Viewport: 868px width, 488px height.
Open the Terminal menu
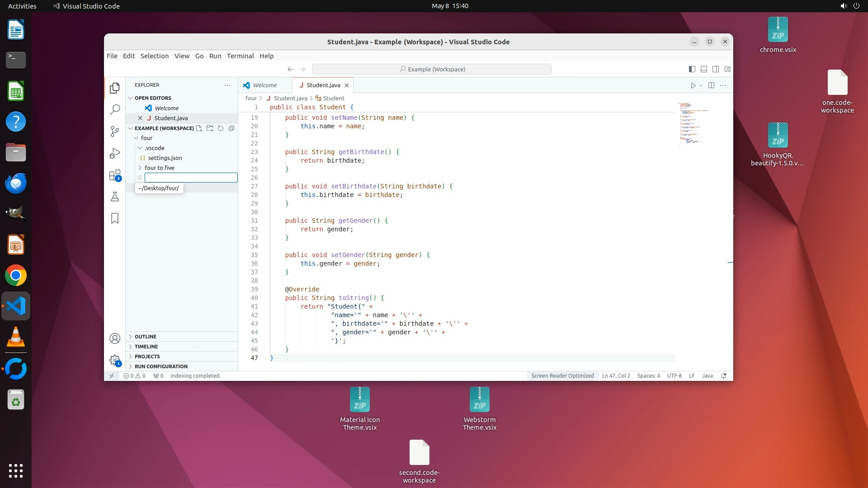240,56
